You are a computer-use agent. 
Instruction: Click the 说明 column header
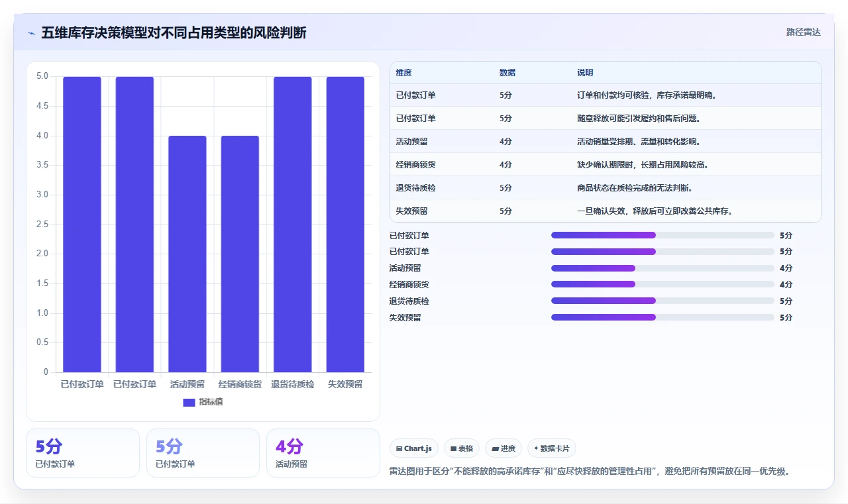(585, 73)
